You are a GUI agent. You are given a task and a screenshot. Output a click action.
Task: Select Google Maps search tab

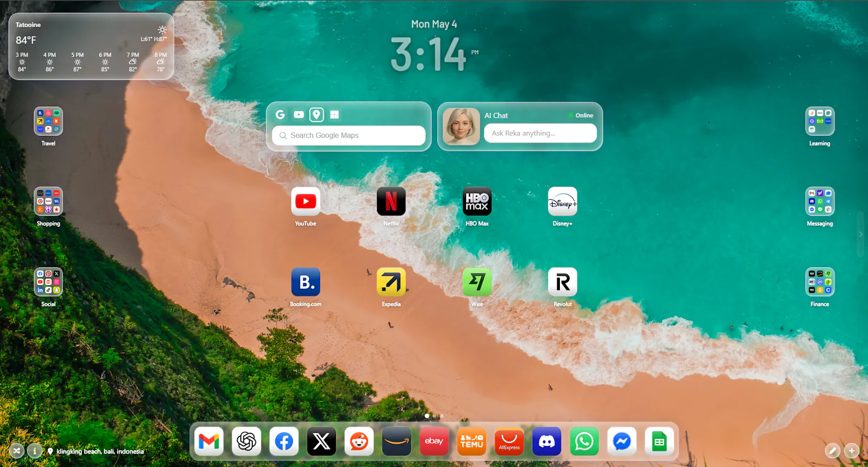[x=317, y=115]
